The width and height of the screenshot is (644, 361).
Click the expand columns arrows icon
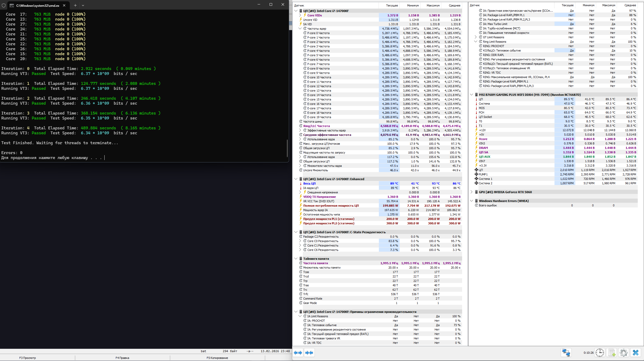point(298,353)
